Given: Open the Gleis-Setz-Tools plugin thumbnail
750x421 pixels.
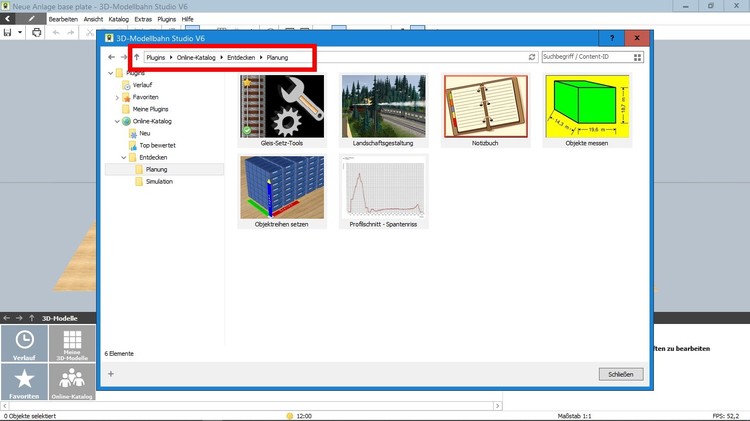Looking at the screenshot, I should point(283,105).
